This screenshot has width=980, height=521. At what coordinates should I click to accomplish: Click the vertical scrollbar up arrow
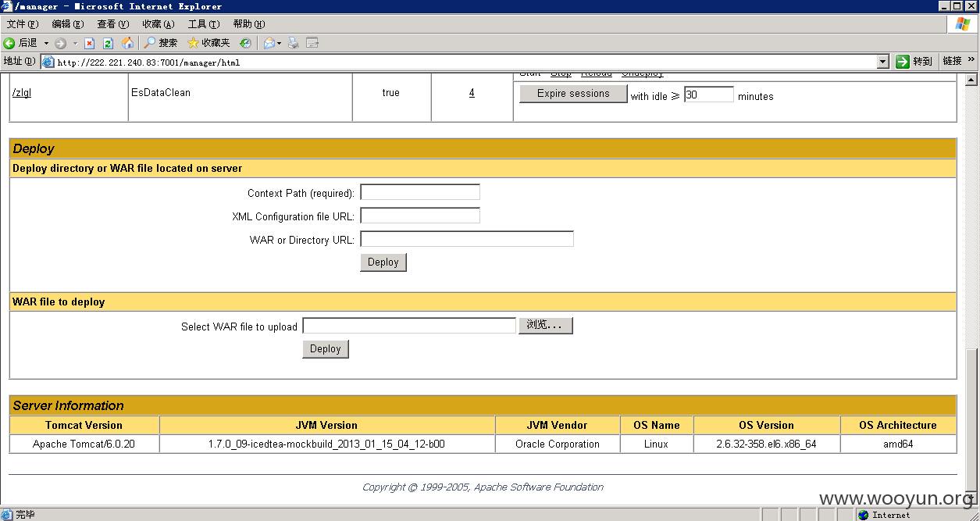click(x=971, y=80)
